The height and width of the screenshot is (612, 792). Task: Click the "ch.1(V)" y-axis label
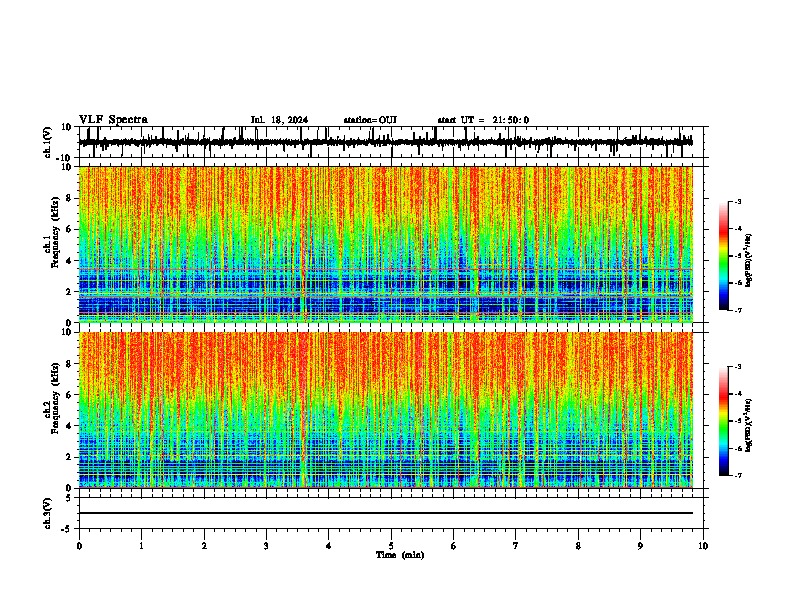[47, 142]
